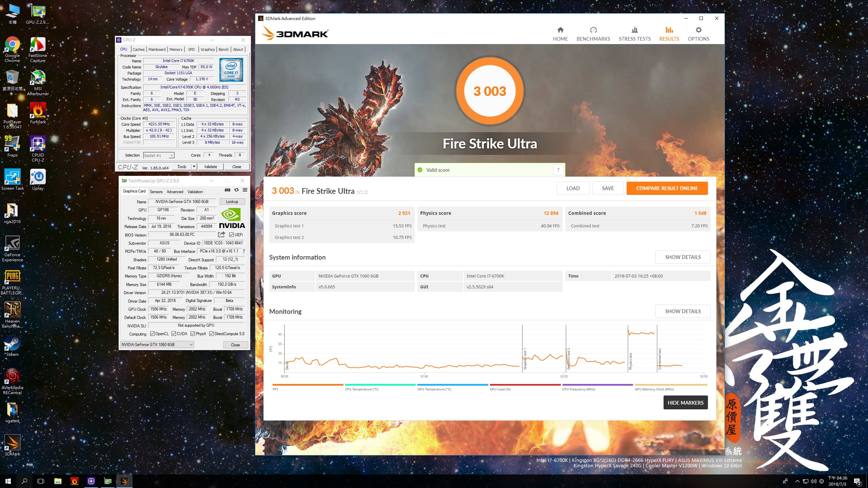The height and width of the screenshot is (488, 868).
Task: Open the 3DMark HOME section
Action: [560, 34]
